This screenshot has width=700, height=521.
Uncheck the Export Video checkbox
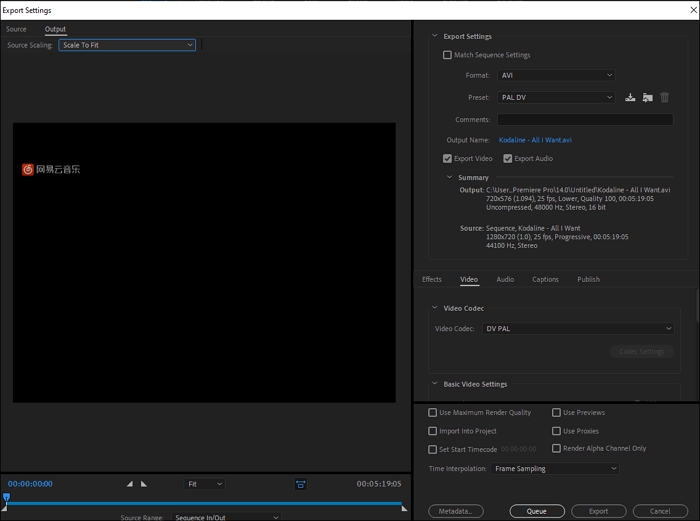tap(447, 158)
